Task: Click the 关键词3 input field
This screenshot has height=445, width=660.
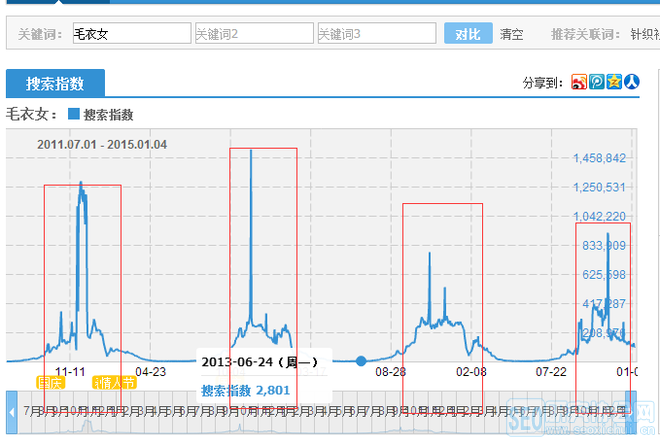Action: click(x=376, y=34)
